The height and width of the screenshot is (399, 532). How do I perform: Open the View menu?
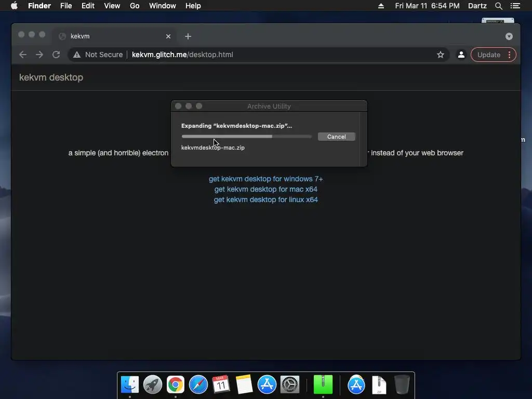[x=112, y=6]
